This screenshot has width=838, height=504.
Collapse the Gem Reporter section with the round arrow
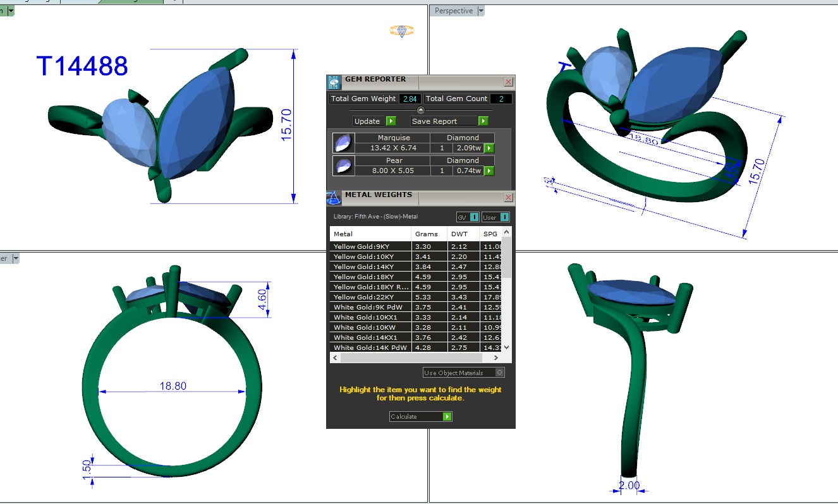coord(421,110)
